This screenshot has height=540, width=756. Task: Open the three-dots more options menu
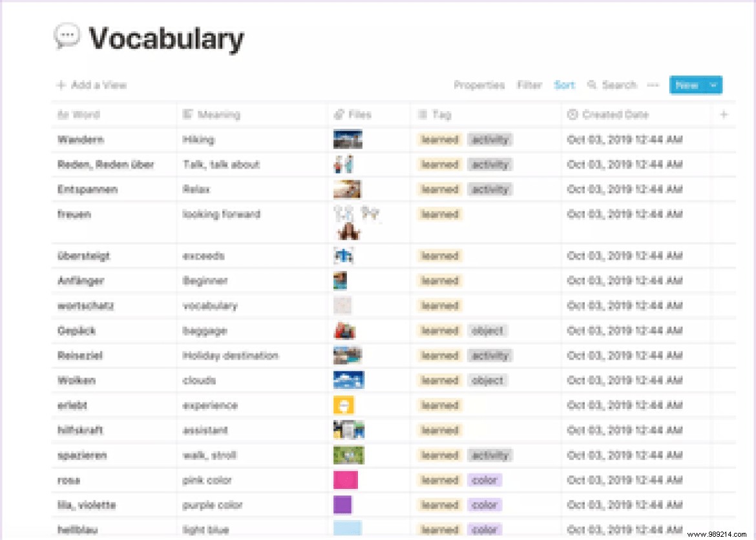(x=653, y=85)
